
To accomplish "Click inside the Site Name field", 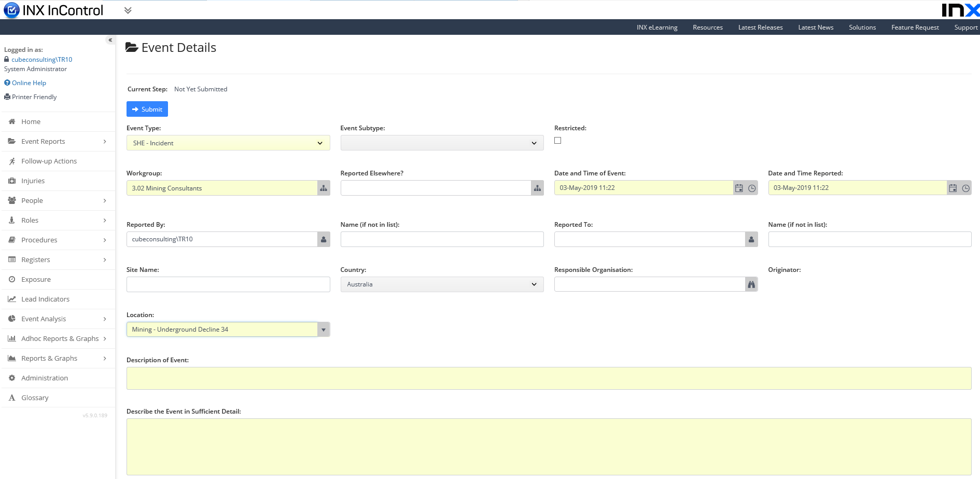I will click(228, 284).
